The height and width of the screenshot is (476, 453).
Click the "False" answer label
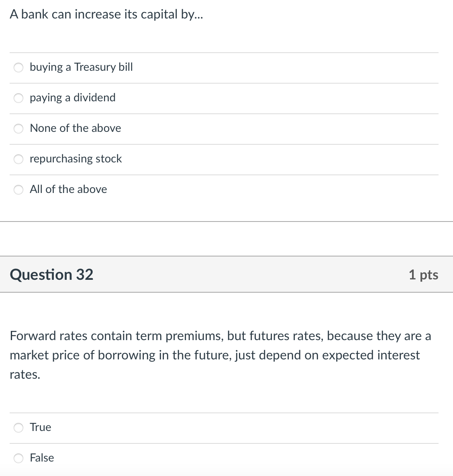pyautogui.click(x=42, y=458)
